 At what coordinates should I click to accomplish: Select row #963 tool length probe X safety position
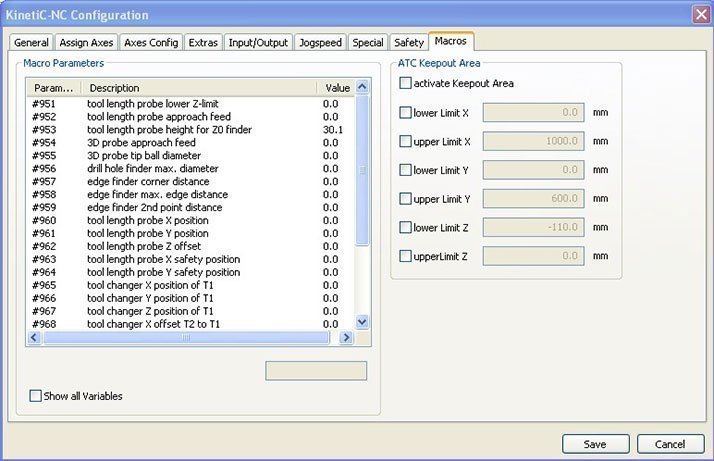coord(190,259)
